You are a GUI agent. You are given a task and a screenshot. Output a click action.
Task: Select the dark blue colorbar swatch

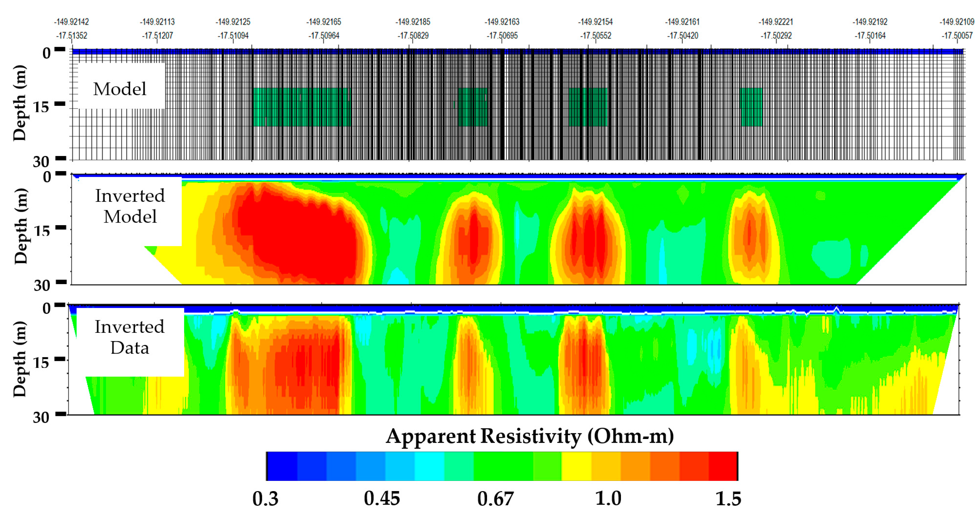tap(282, 466)
